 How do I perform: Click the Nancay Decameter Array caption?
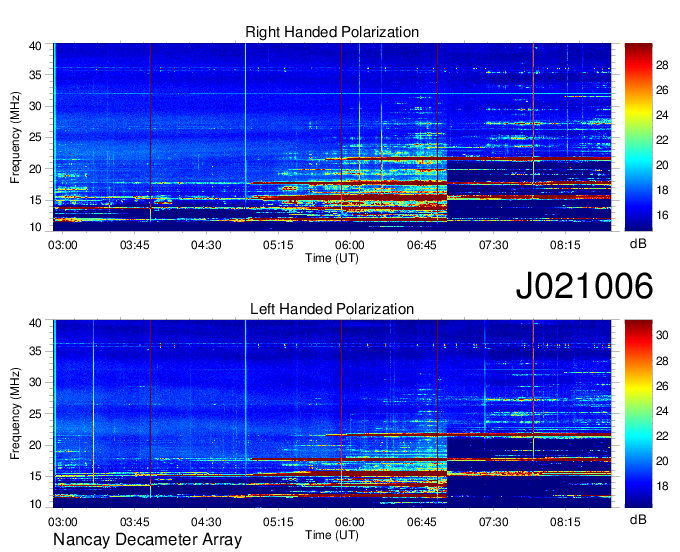[147, 540]
